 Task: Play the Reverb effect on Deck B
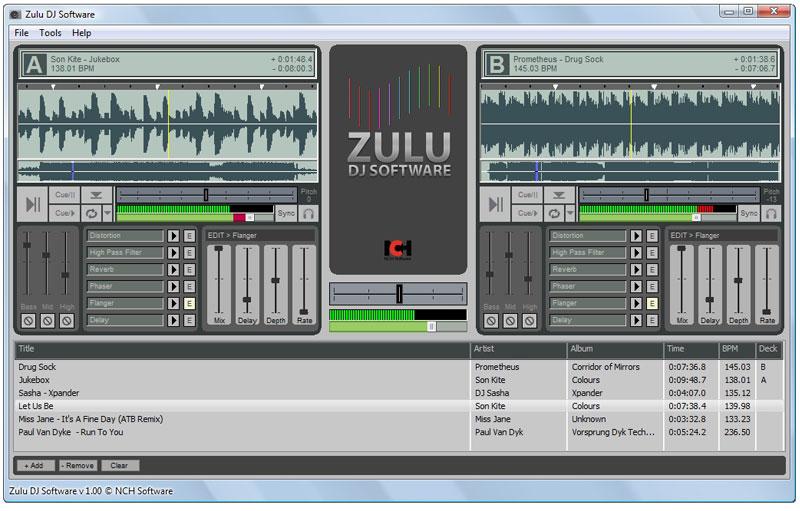636,270
